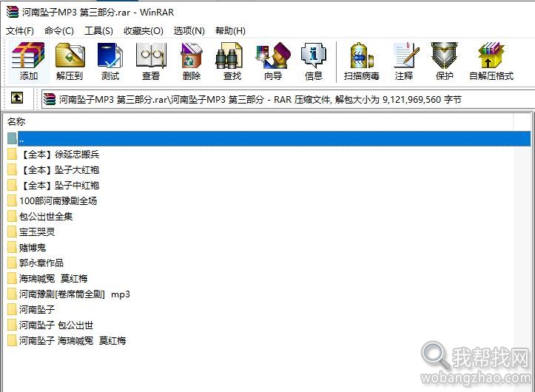Click WinRAR title bar books icon
The width and height of the screenshot is (535, 392).
point(13,12)
